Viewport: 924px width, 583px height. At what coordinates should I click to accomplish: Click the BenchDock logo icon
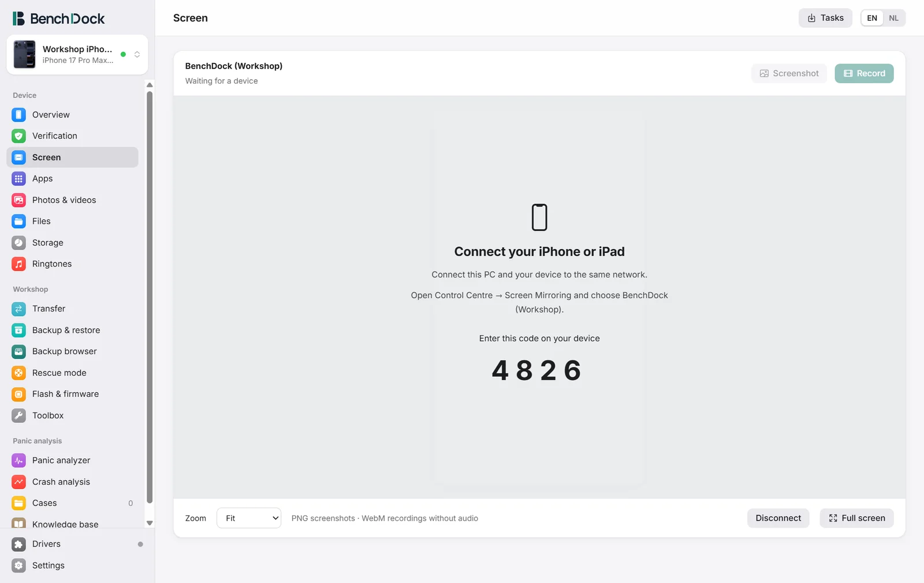[x=18, y=18]
